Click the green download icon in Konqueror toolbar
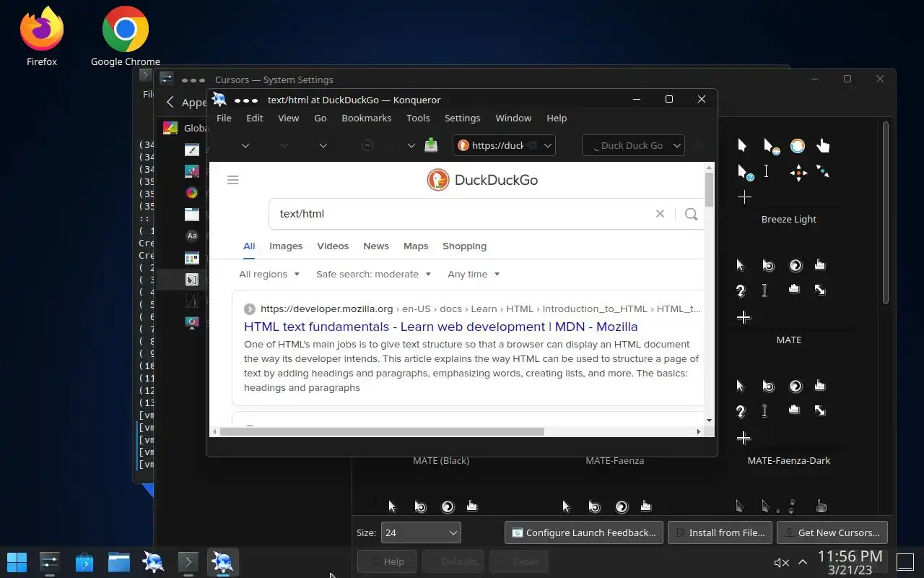Image resolution: width=924 pixels, height=578 pixels. point(431,145)
